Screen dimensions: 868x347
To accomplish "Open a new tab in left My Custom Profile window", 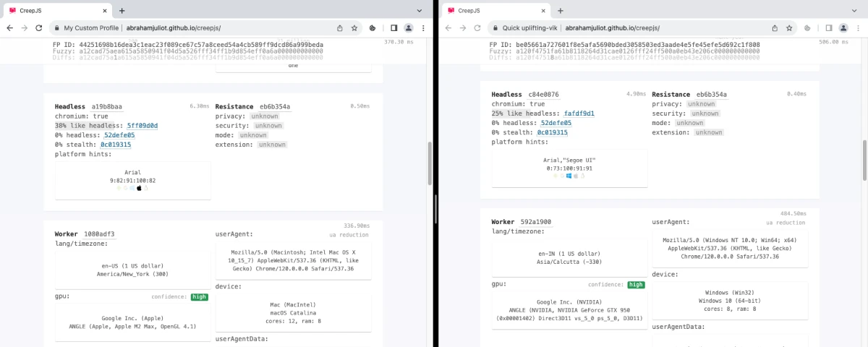I will pyautogui.click(x=122, y=11).
